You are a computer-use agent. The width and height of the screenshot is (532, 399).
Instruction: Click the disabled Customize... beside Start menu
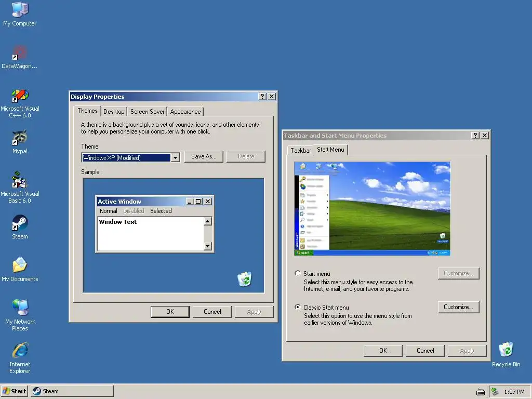pos(458,273)
